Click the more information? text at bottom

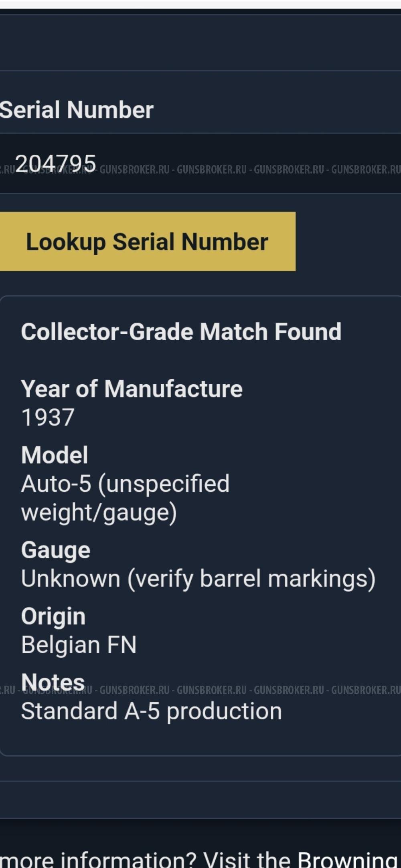[99, 859]
